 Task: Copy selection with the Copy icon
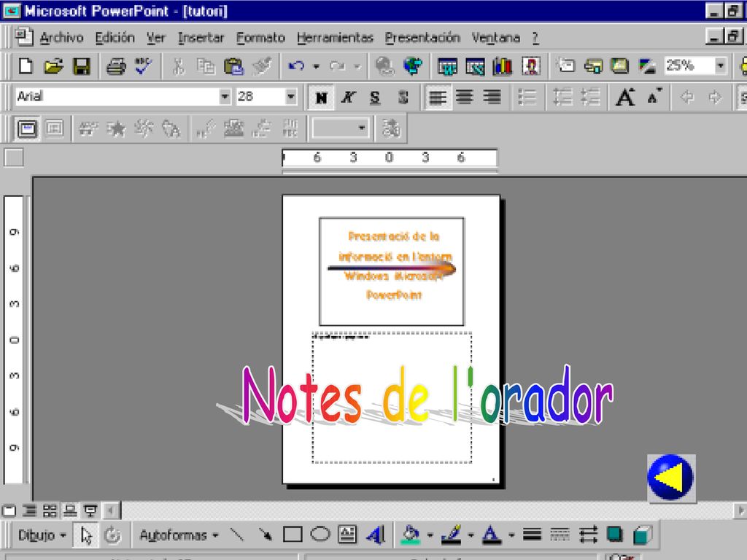(206, 66)
